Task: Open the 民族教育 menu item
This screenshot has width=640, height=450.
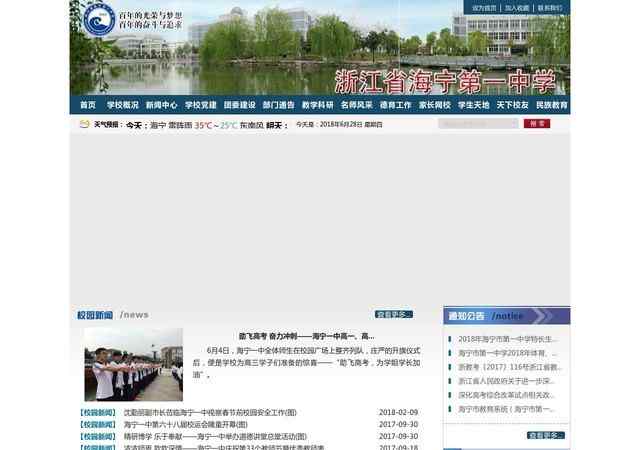Action: (x=552, y=105)
